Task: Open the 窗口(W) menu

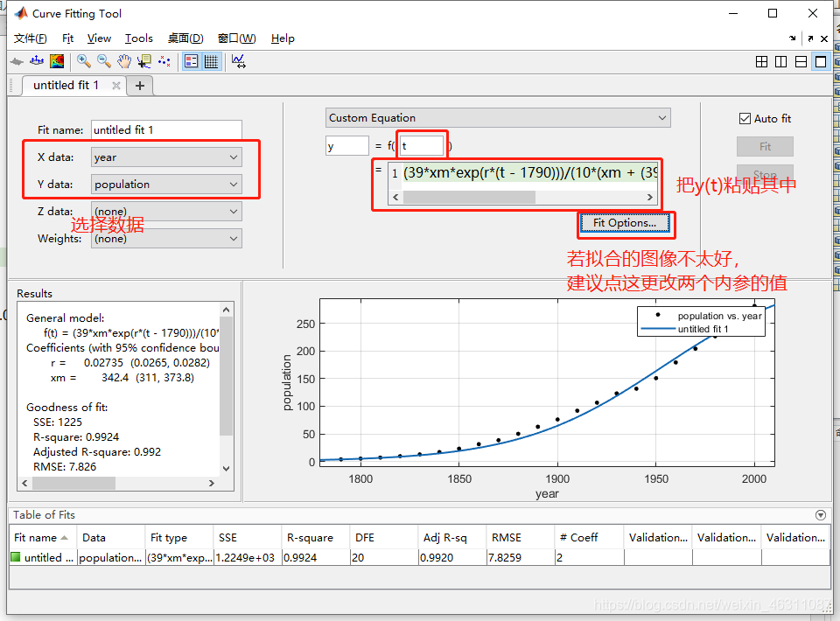Action: click(237, 38)
